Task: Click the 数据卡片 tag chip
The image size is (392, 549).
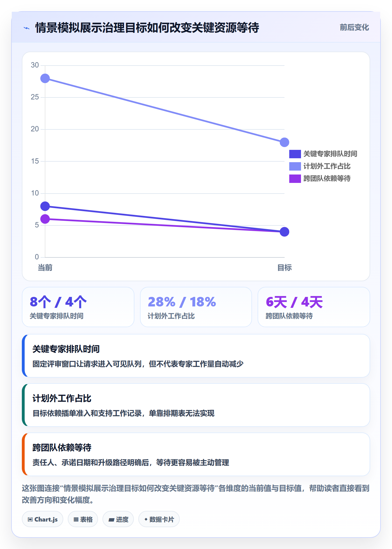Action: (159, 519)
